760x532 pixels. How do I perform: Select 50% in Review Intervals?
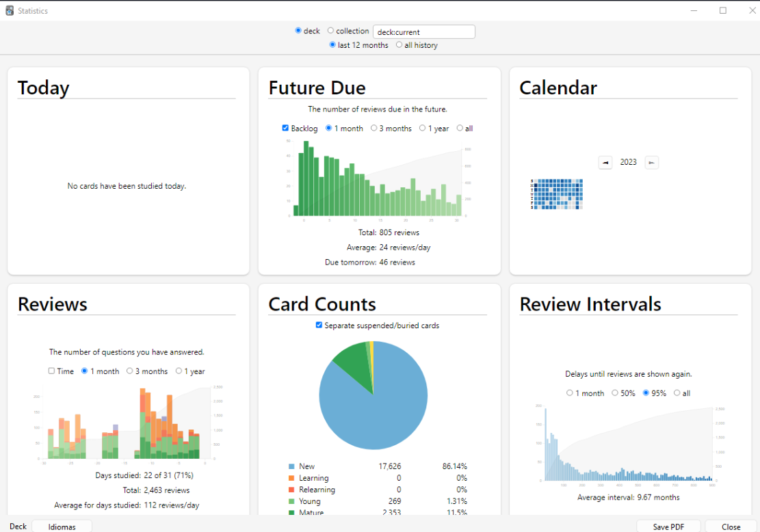[x=615, y=393]
